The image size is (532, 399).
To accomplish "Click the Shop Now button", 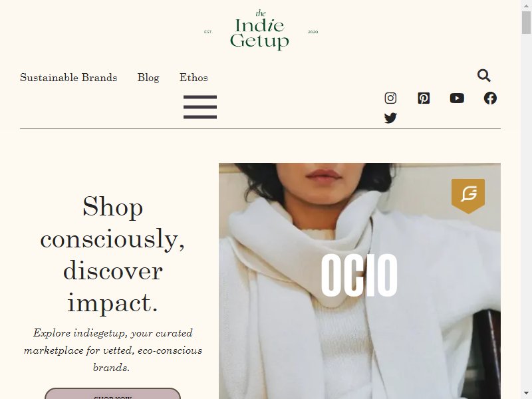I will click(112, 394).
